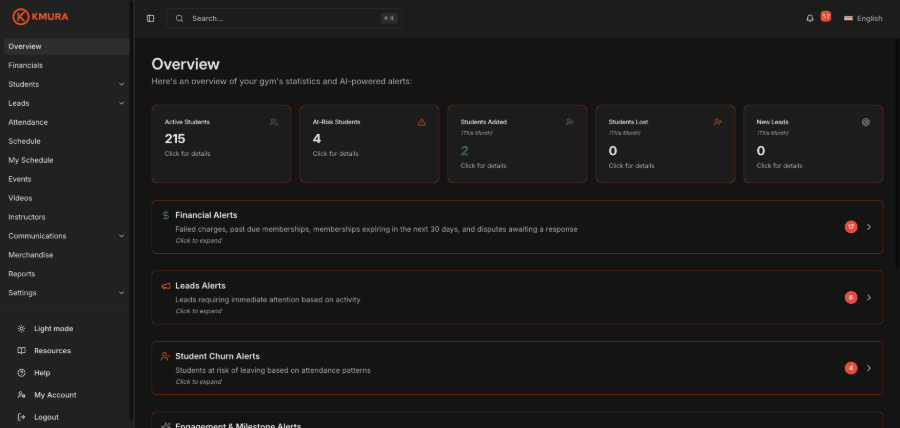Click the New Leads target icon

tap(866, 122)
